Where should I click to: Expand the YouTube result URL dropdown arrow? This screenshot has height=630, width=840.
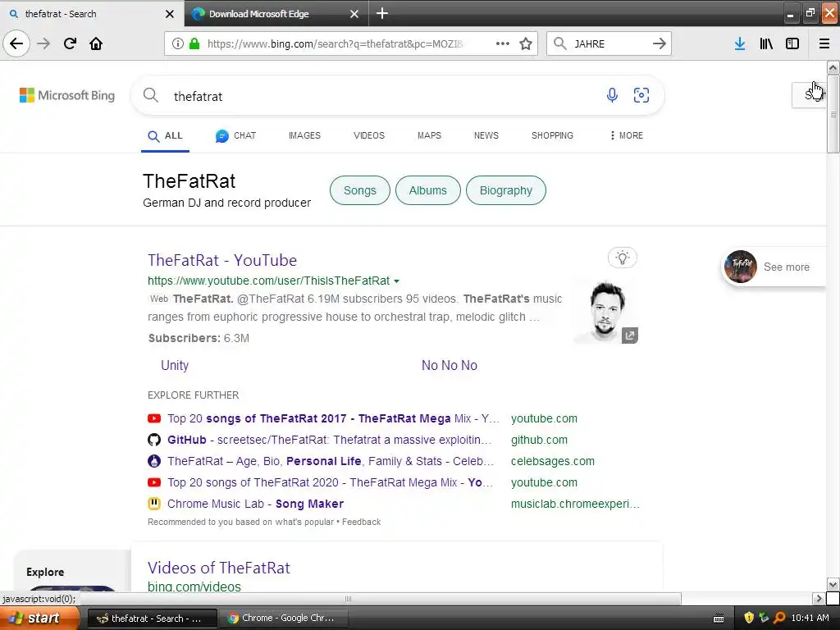pyautogui.click(x=396, y=281)
